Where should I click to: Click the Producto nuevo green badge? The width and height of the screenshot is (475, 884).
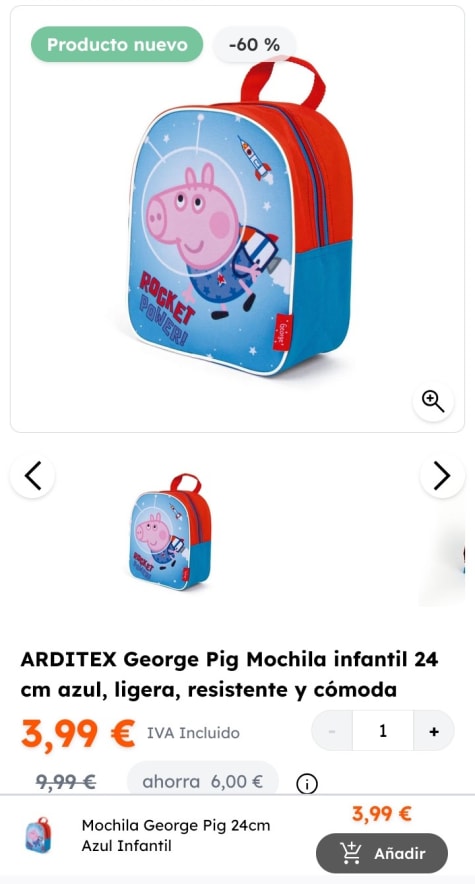pyautogui.click(x=117, y=45)
